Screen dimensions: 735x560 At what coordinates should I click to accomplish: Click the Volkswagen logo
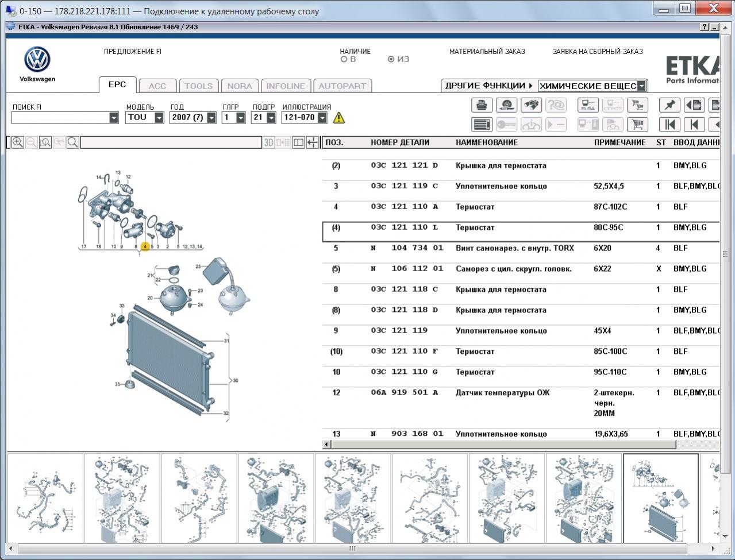37,60
